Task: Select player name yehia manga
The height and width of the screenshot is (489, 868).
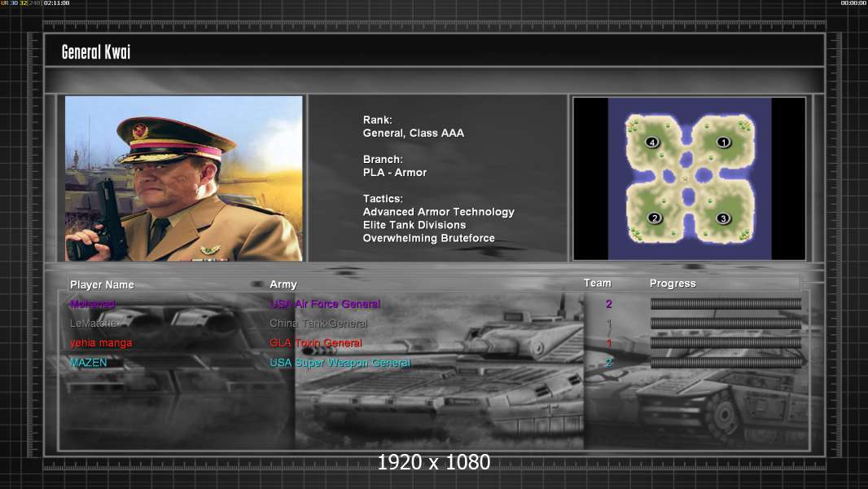Action: tap(101, 343)
